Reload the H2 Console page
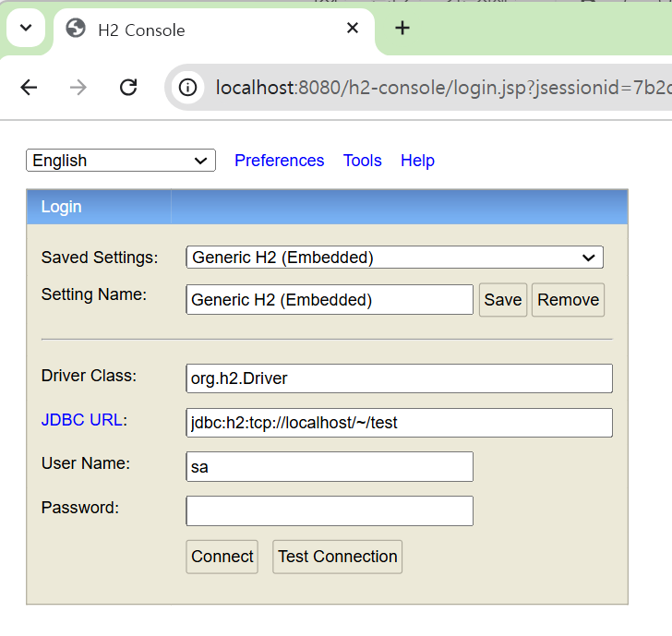672x636 pixels. click(x=128, y=88)
